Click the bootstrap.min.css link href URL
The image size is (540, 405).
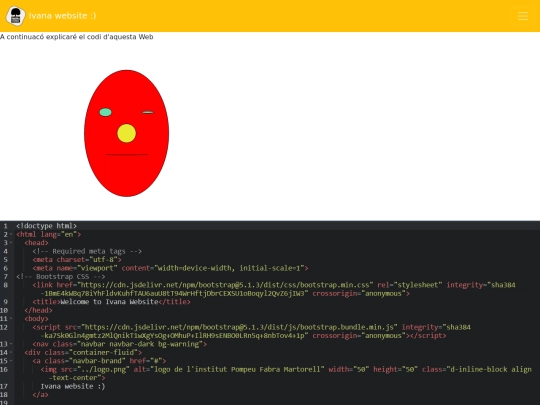coord(225,285)
